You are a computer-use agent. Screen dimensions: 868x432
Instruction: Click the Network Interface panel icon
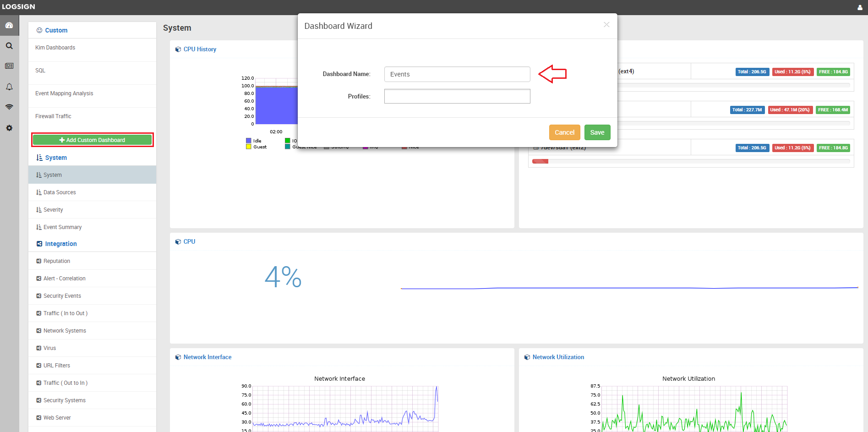point(178,357)
